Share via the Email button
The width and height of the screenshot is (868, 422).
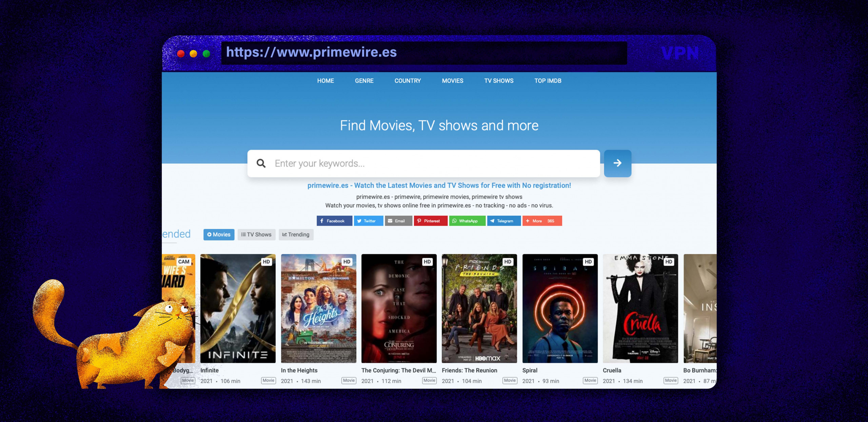398,221
